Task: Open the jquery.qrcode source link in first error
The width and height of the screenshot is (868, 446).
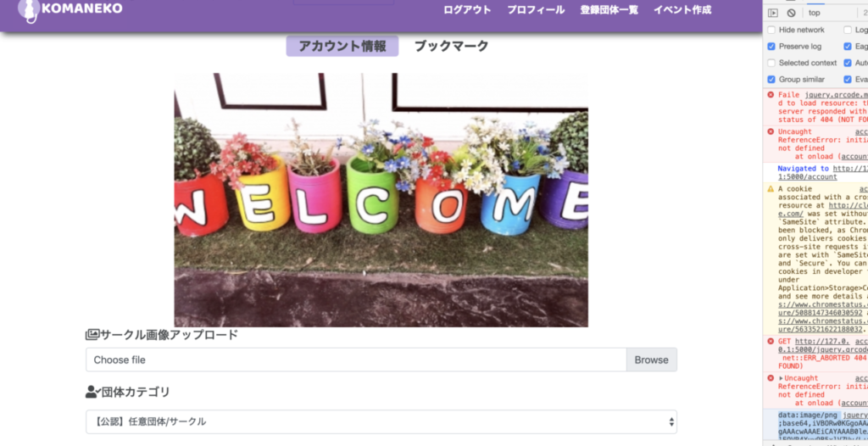Action: tap(837, 95)
